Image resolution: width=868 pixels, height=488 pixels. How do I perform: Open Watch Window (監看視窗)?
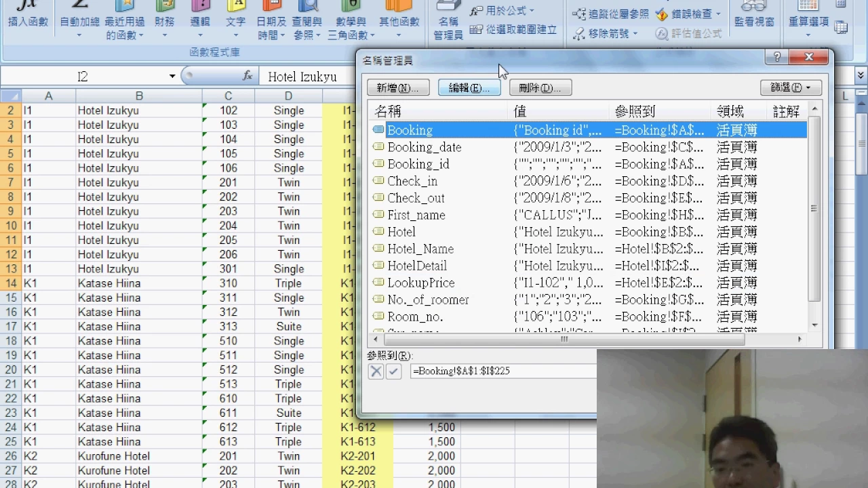point(754,15)
